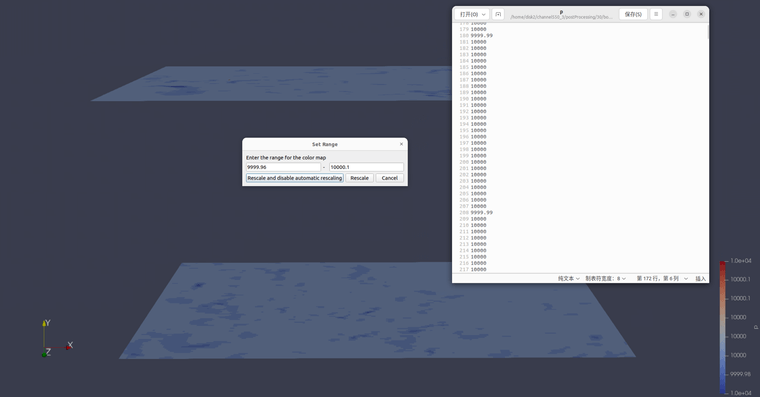Image resolution: width=760 pixels, height=397 pixels.
Task: Close the Set Range dialog with X
Action: tap(401, 144)
